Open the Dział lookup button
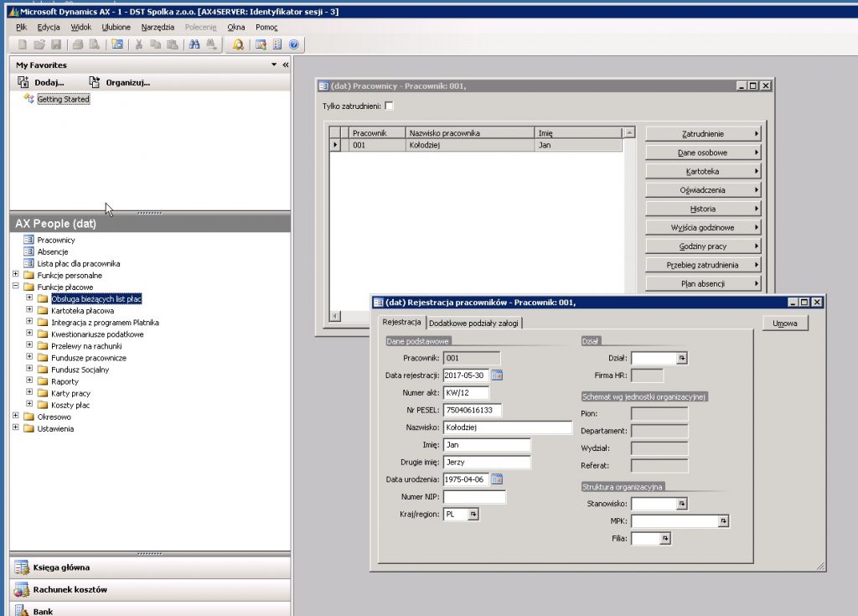 682,358
